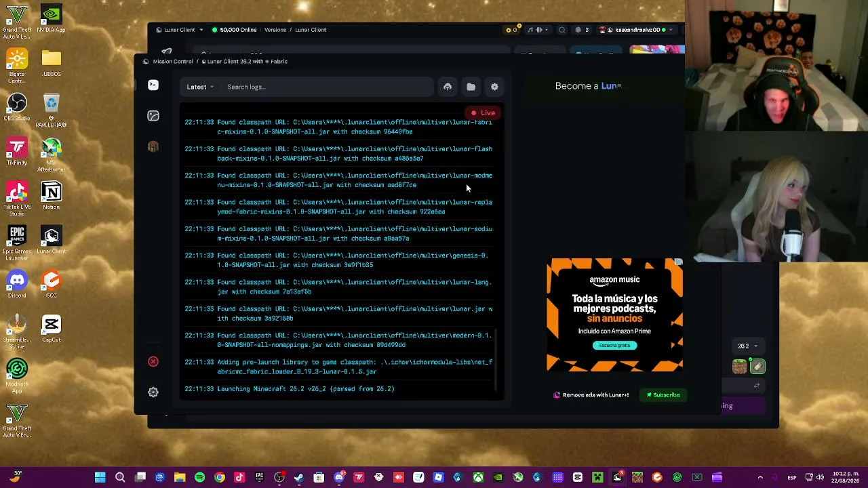Screen dimensions: 868x488
Task: Open OBS Studio desktop shortcut
Action: (17, 107)
